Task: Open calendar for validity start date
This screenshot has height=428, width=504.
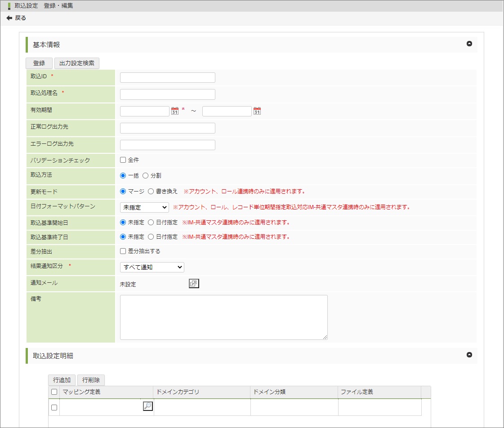Action: [175, 111]
